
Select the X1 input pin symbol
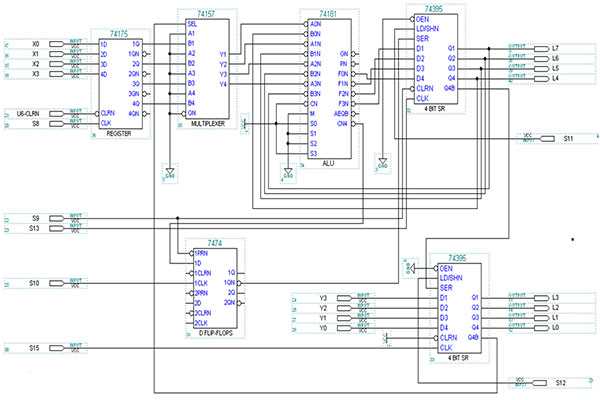click(57, 54)
